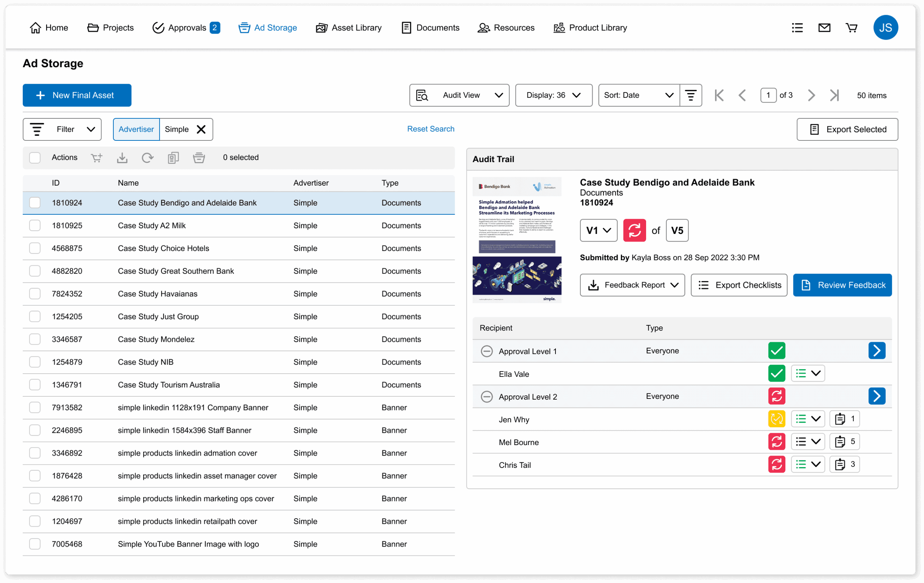This screenshot has width=924, height=583.
Task: Tick the checkbox for Case Study A2 Milk row
Action: 35,225
